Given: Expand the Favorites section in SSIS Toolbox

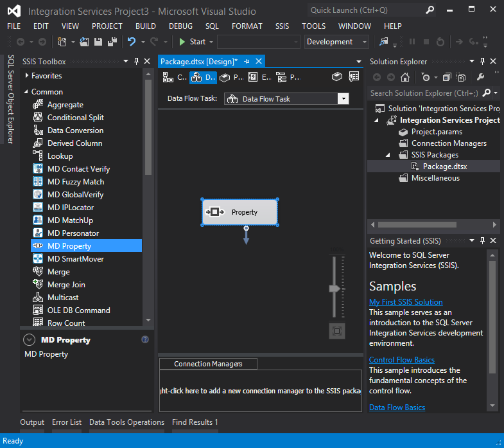Looking at the screenshot, I should (26, 76).
